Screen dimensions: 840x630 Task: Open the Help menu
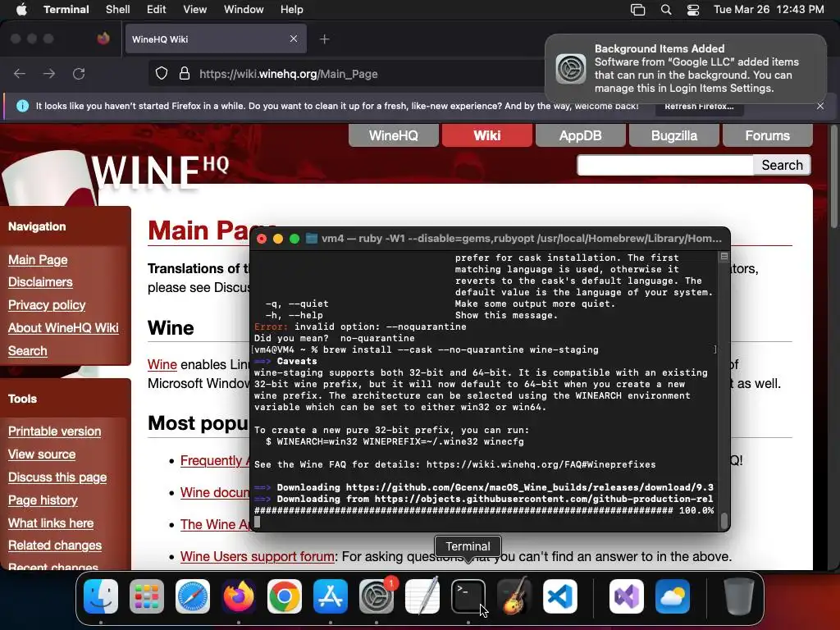[x=291, y=10]
